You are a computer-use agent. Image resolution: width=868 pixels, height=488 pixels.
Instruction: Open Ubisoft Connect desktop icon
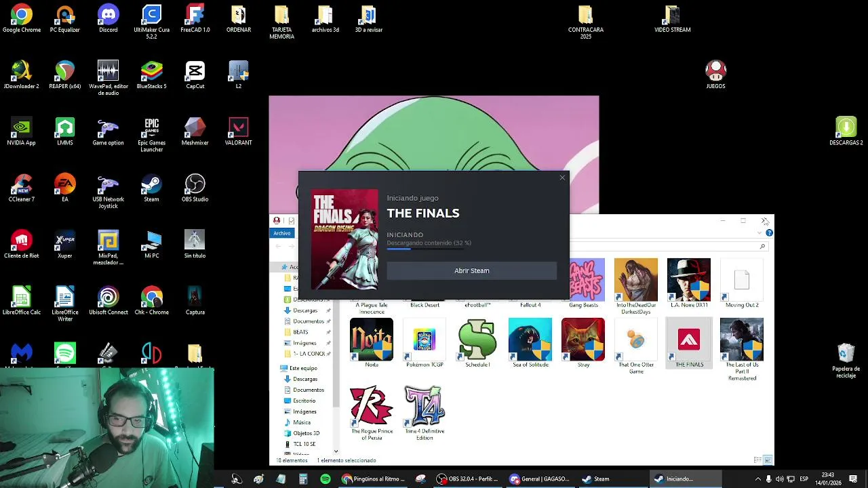[108, 301]
